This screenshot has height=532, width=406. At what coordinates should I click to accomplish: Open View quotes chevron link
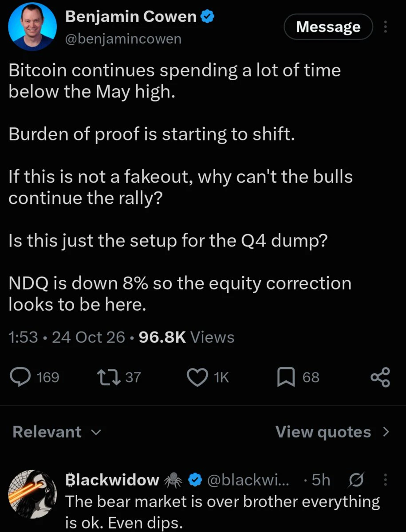click(333, 432)
